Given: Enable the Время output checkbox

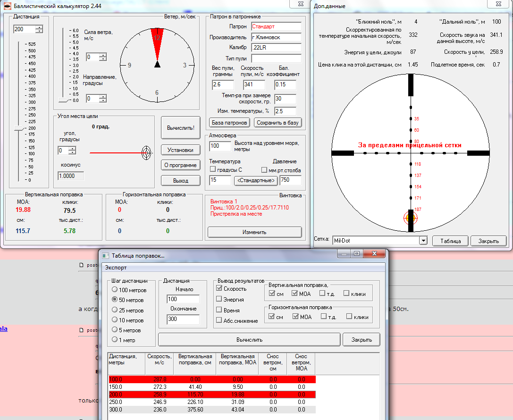Looking at the screenshot, I should point(219,310).
